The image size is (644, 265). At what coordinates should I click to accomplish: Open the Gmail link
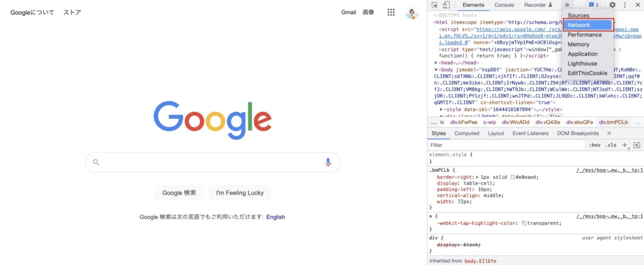tap(348, 13)
